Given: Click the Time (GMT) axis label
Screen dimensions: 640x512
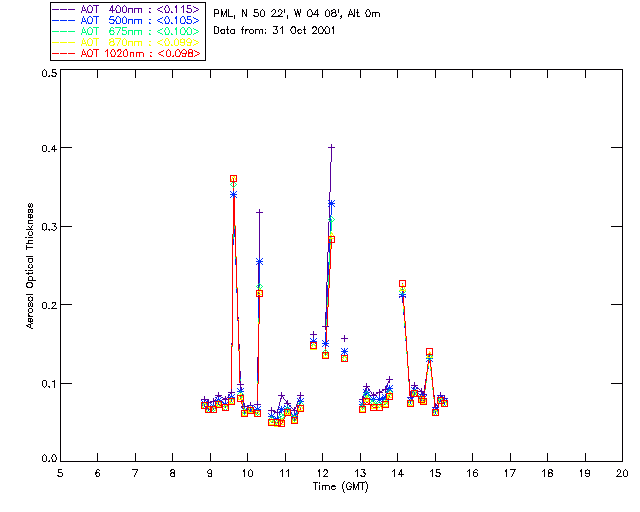Looking at the screenshot, I should pyautogui.click(x=341, y=485).
